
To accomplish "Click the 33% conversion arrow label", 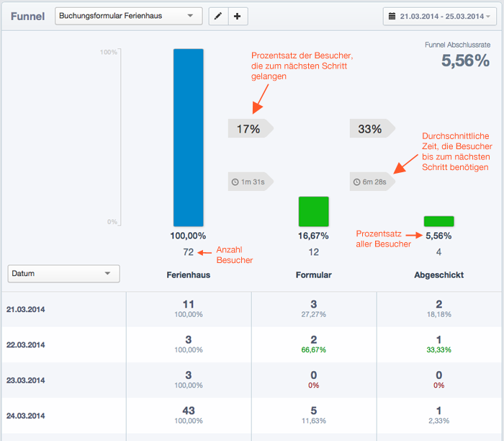I will (x=372, y=129).
